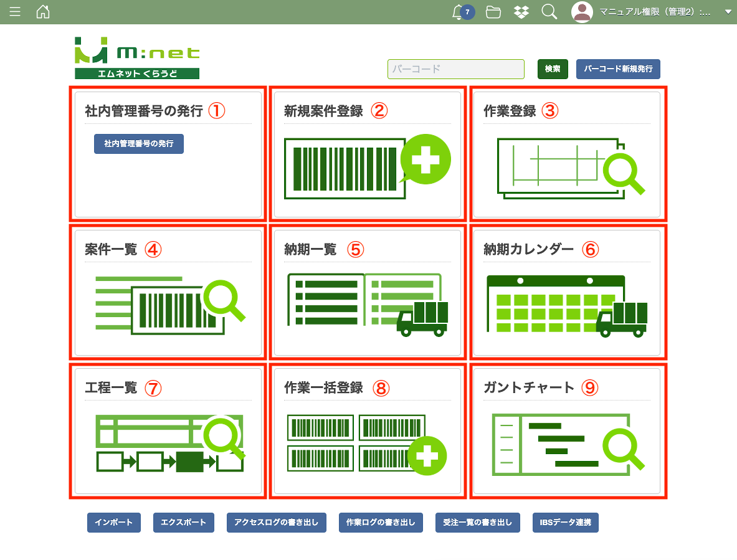Image resolution: width=737 pixels, height=560 pixels.
Task: Expand the user account dropdown arrow
Action: 728,12
